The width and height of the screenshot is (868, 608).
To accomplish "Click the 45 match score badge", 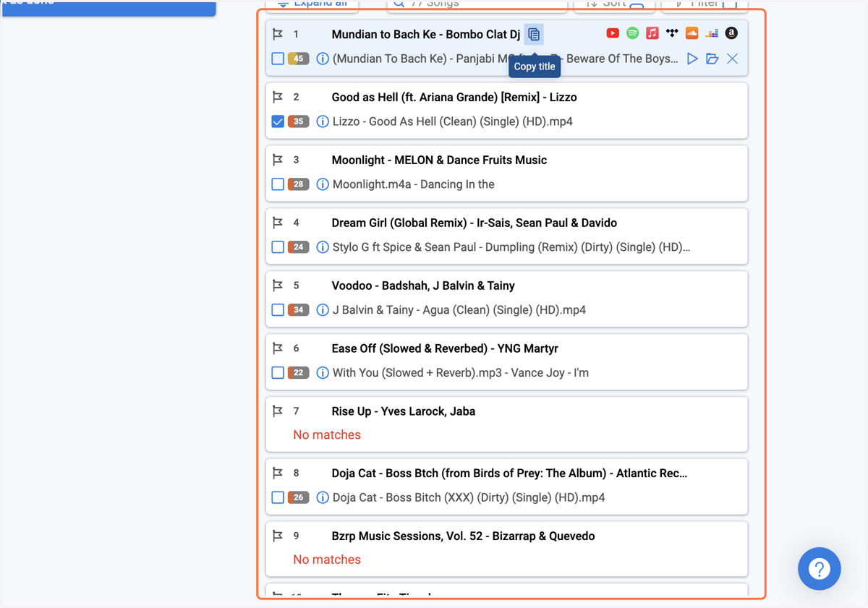I will [299, 59].
